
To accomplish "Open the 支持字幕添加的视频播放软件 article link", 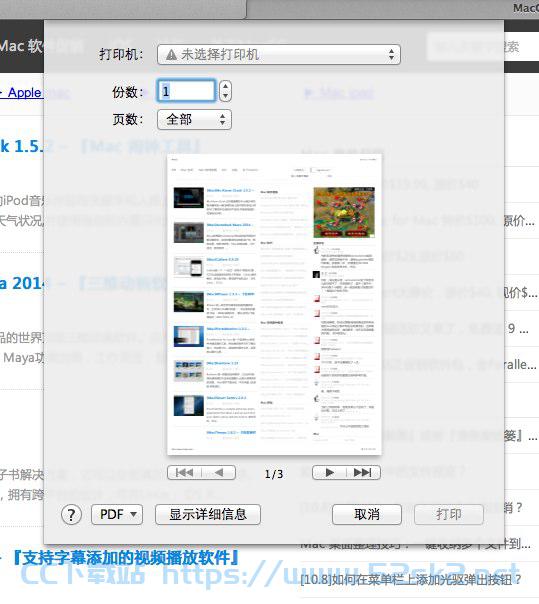I will pyautogui.click(x=126, y=557).
